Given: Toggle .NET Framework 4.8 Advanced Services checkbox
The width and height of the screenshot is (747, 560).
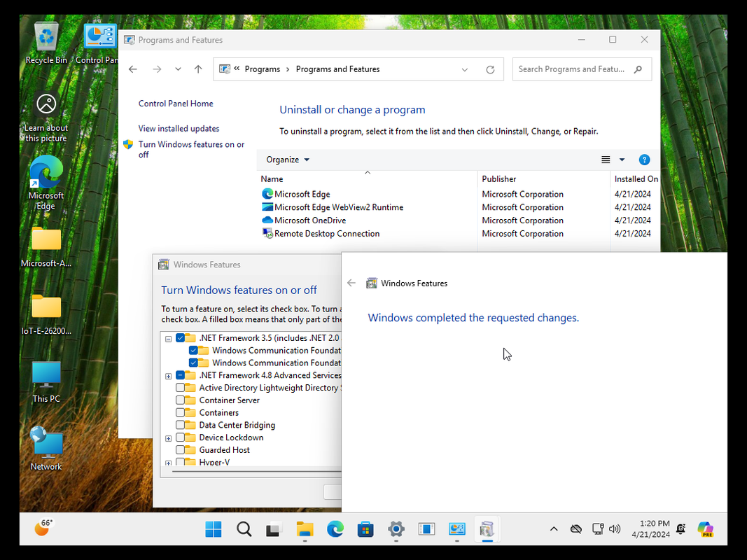Looking at the screenshot, I should (x=180, y=375).
